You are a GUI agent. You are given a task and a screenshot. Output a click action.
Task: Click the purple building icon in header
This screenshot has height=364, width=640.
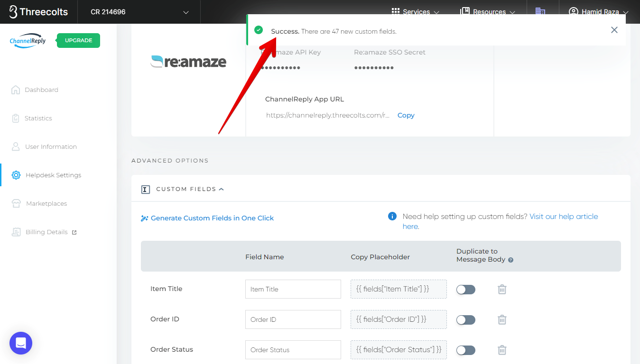(x=540, y=12)
